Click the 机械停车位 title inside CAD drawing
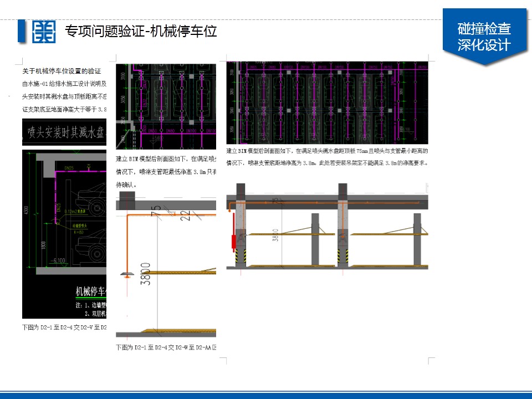The height and width of the screenshot is (399, 532). click(x=90, y=291)
